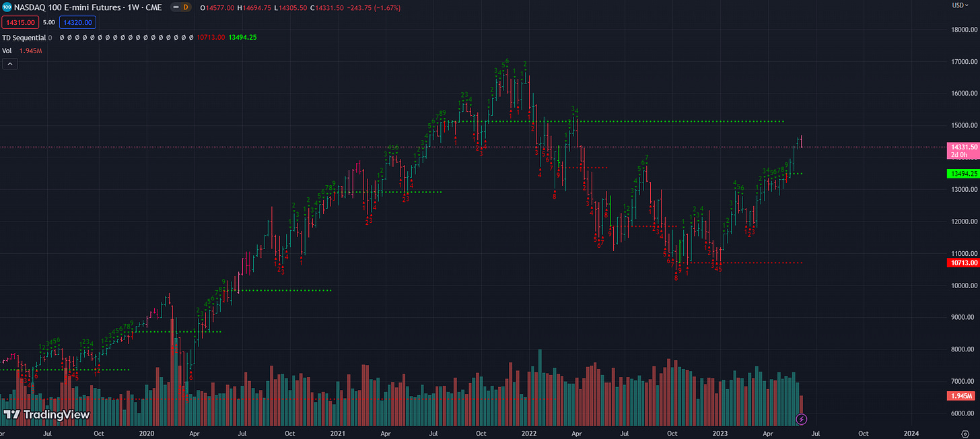Click the 9000.00 price scale label
The height and width of the screenshot is (439, 980).
(x=964, y=317)
